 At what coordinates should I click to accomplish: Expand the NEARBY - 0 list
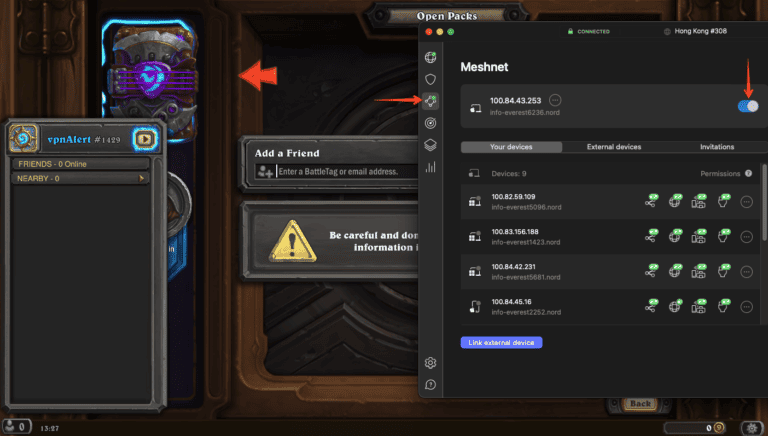pyautogui.click(x=81, y=178)
